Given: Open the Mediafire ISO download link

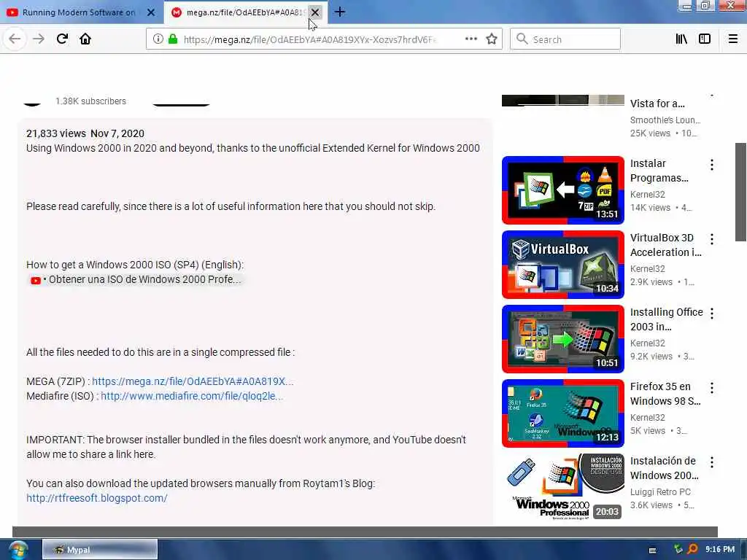Looking at the screenshot, I should click(x=192, y=396).
